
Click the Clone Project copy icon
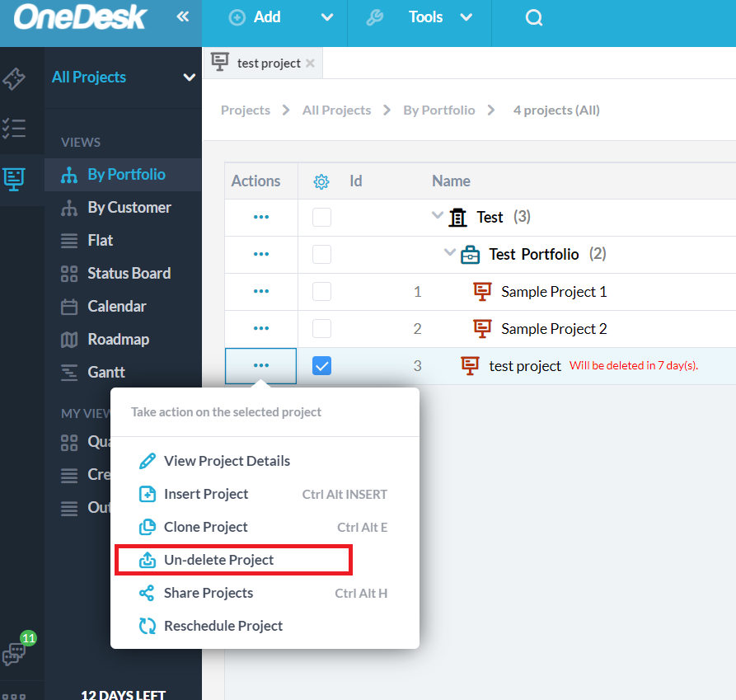148,527
